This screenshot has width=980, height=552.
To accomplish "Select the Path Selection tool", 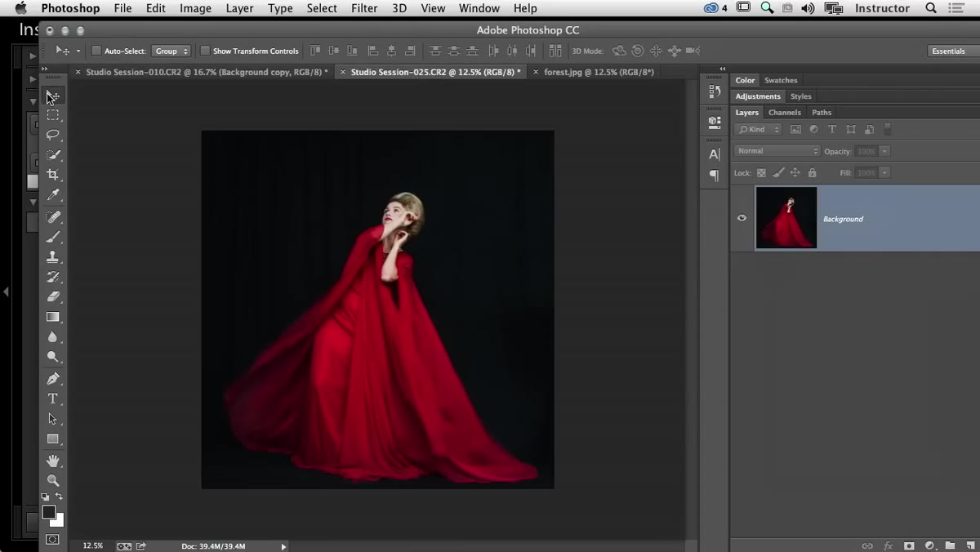I will pyautogui.click(x=53, y=419).
